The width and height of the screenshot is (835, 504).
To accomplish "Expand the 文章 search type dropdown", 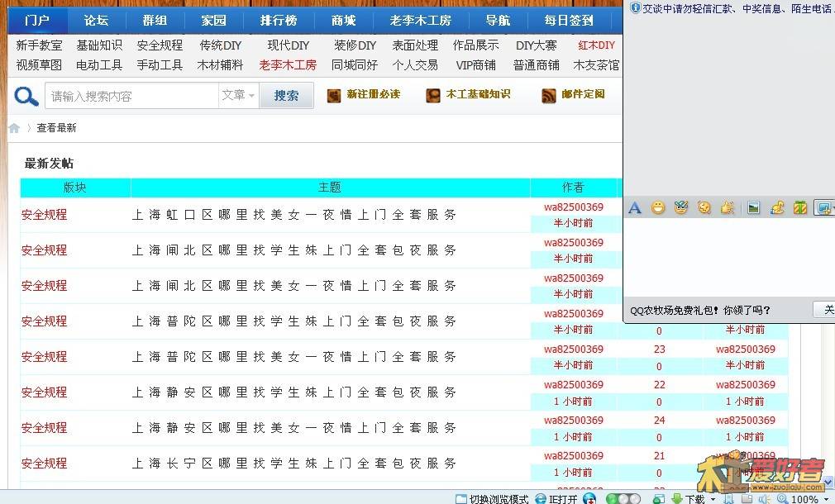I will pos(238,96).
